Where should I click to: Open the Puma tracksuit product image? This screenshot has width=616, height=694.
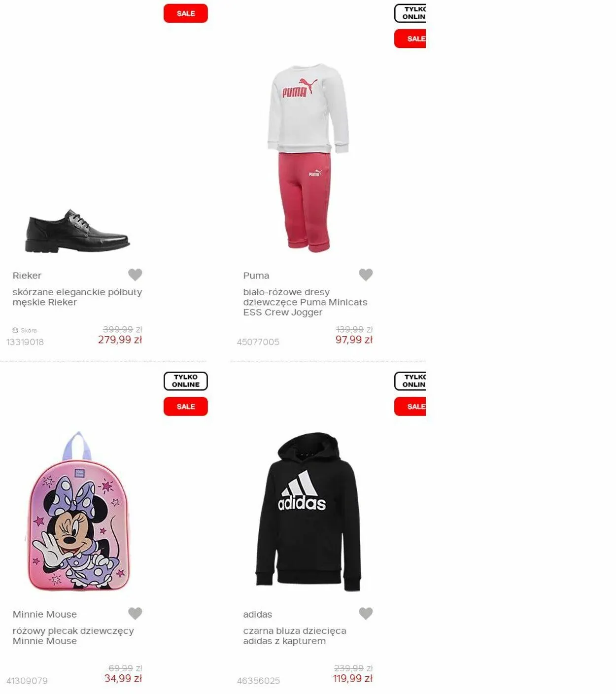pos(308,158)
